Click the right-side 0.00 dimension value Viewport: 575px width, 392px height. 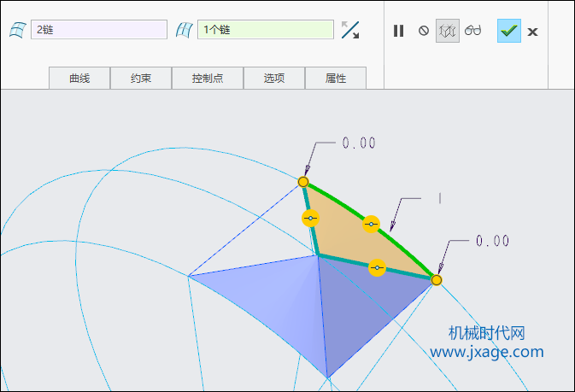tap(492, 241)
